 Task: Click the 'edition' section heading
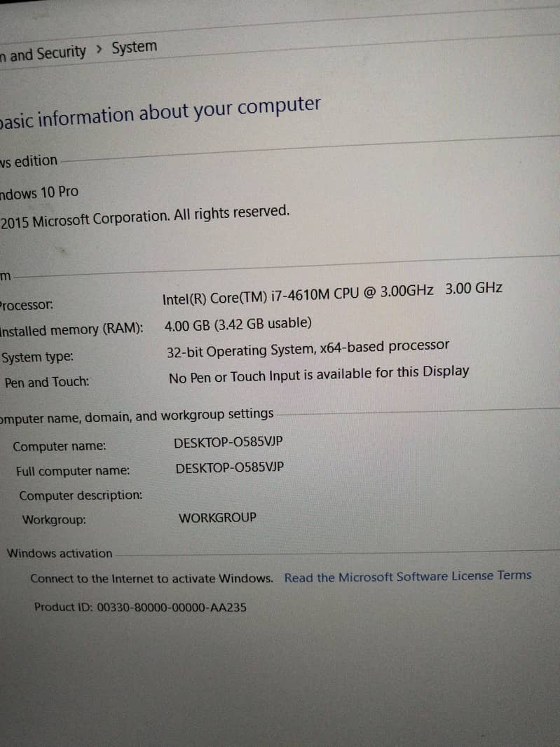coord(36,160)
